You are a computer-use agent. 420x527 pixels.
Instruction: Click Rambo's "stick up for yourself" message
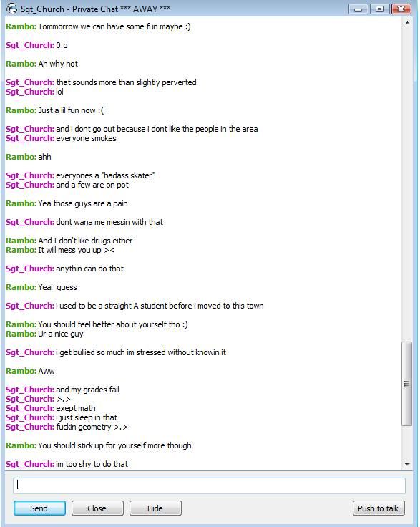[98, 445]
